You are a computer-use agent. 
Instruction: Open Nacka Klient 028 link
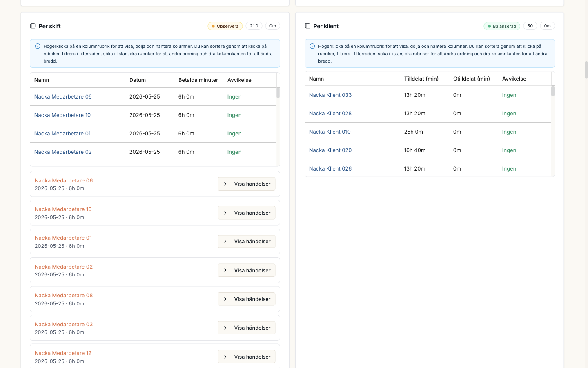pos(330,113)
